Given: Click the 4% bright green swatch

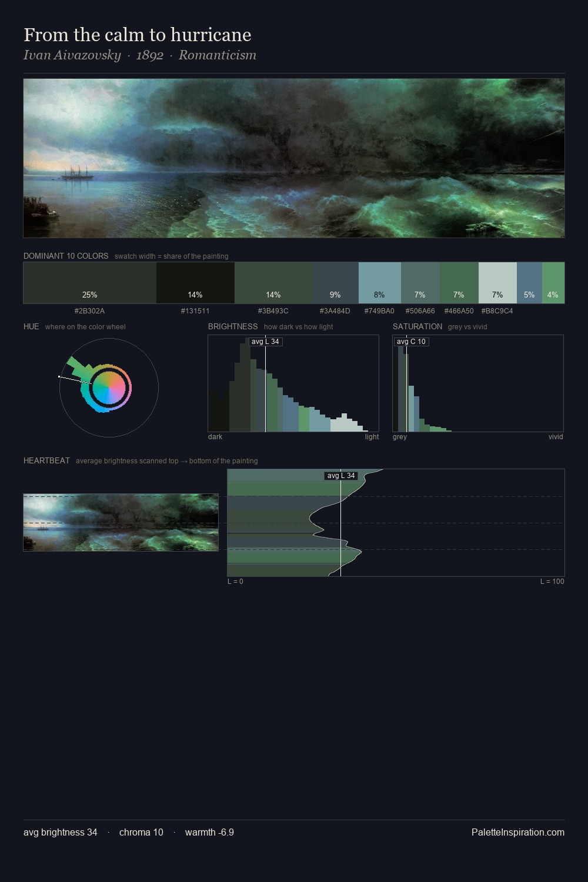Looking at the screenshot, I should tap(553, 283).
